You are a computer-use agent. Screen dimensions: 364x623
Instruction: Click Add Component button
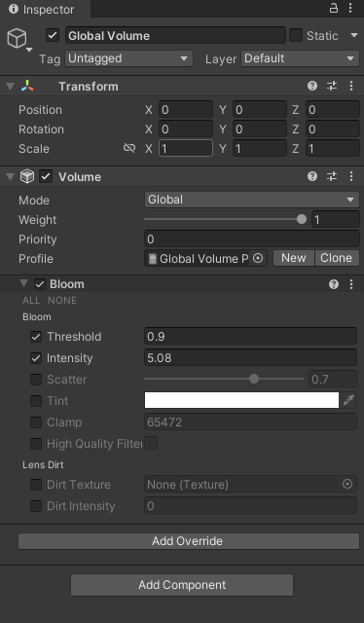point(182,585)
